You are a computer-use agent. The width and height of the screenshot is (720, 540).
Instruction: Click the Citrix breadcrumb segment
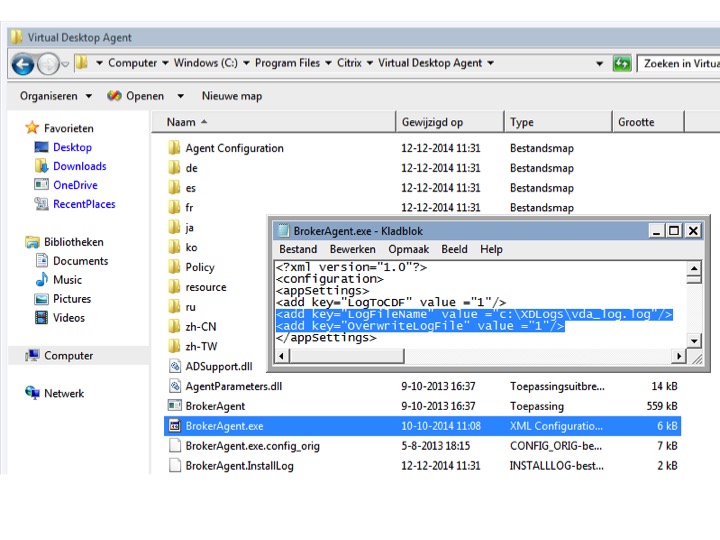[349, 63]
